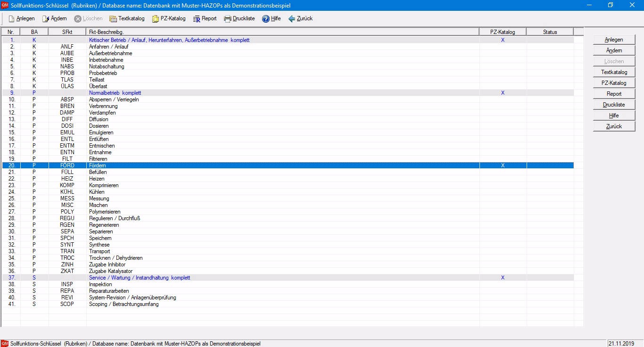Click the Hilfe button in the right panel

[x=614, y=116]
